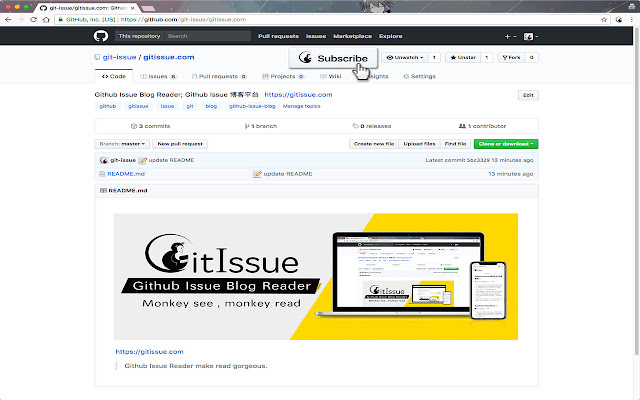Open the plus create-new menu
Screen dimensions: 640x400
point(510,36)
